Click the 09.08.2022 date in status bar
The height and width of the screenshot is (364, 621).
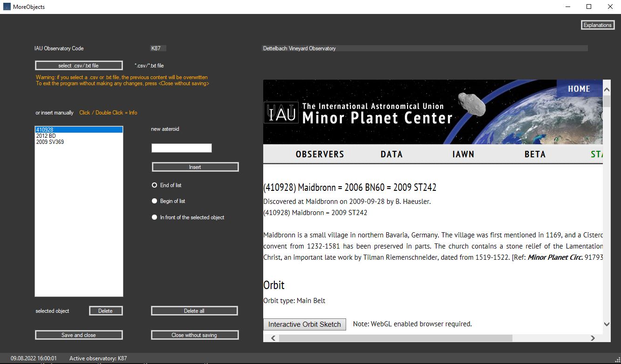coord(34,358)
